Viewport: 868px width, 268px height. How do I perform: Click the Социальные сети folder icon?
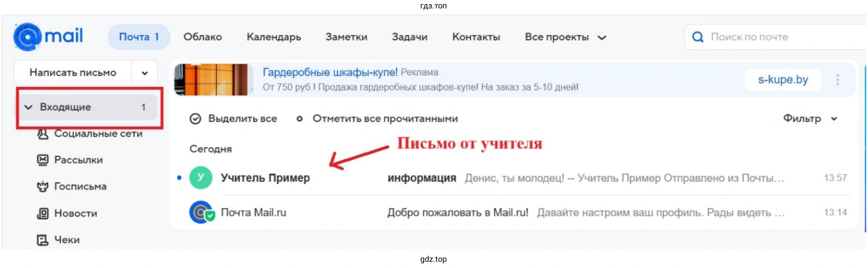43,134
